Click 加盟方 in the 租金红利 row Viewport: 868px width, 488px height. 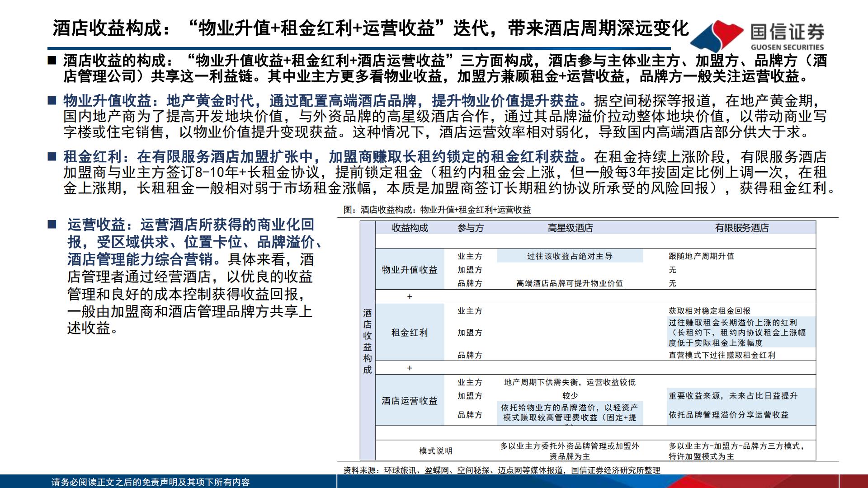(x=470, y=333)
